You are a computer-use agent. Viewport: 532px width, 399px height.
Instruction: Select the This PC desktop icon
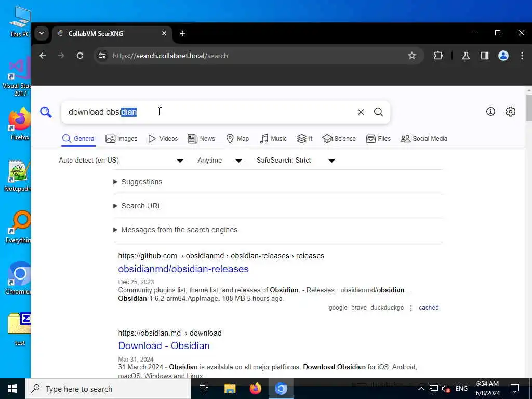[x=20, y=22]
